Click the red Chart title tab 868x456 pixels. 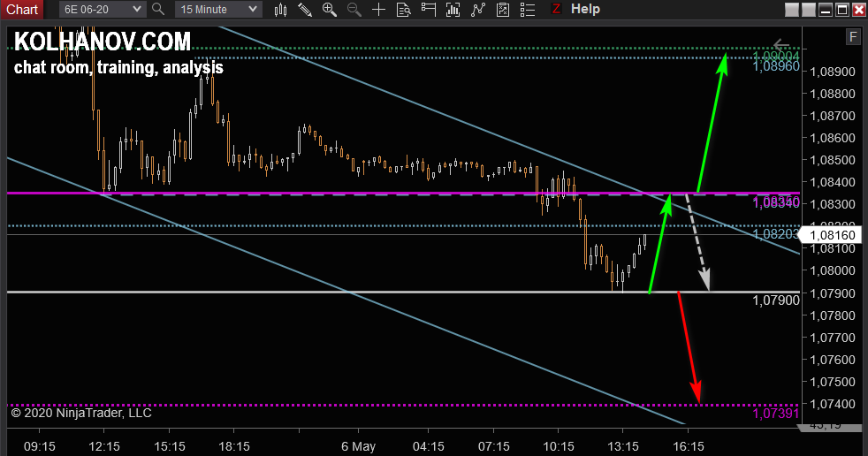(x=22, y=10)
